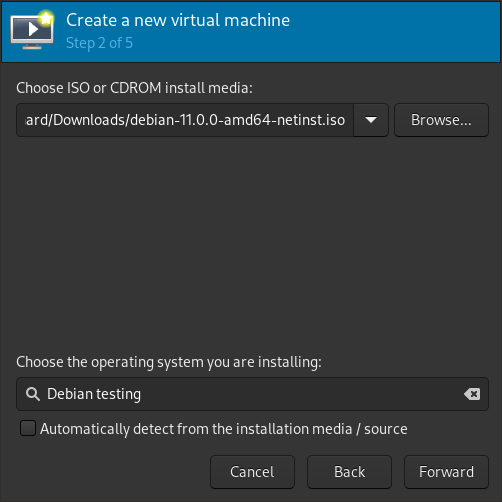Image resolution: width=502 pixels, height=502 pixels.
Task: Click the new virtual machine monitor icon
Action: click(32, 30)
